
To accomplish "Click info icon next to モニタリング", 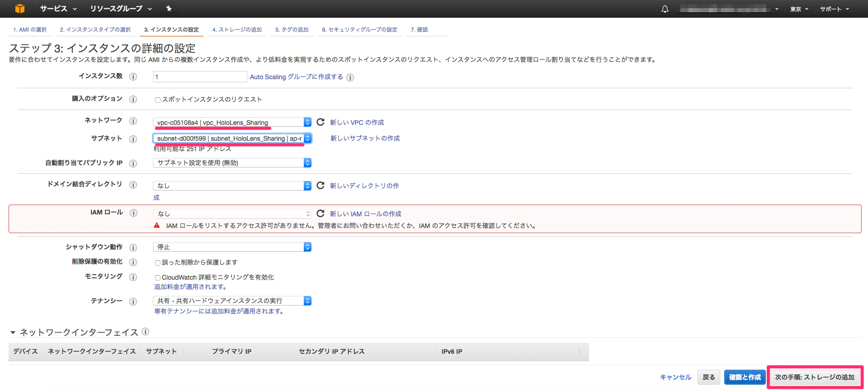I will coord(133,277).
